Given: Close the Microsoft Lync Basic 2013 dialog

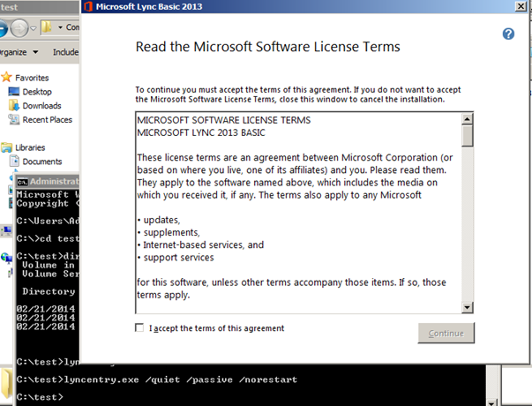Looking at the screenshot, I should (x=521, y=6).
